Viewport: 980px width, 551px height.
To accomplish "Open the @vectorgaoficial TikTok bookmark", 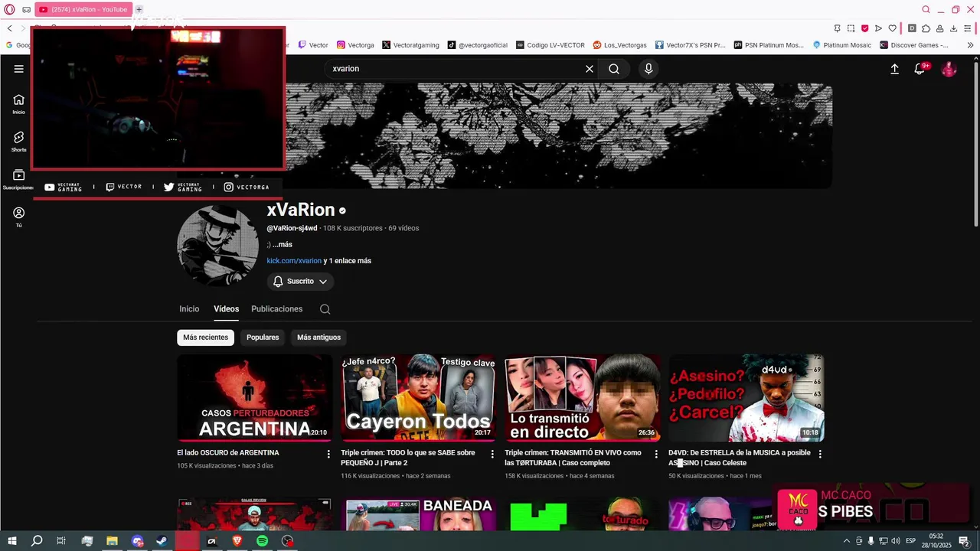I will pyautogui.click(x=478, y=45).
